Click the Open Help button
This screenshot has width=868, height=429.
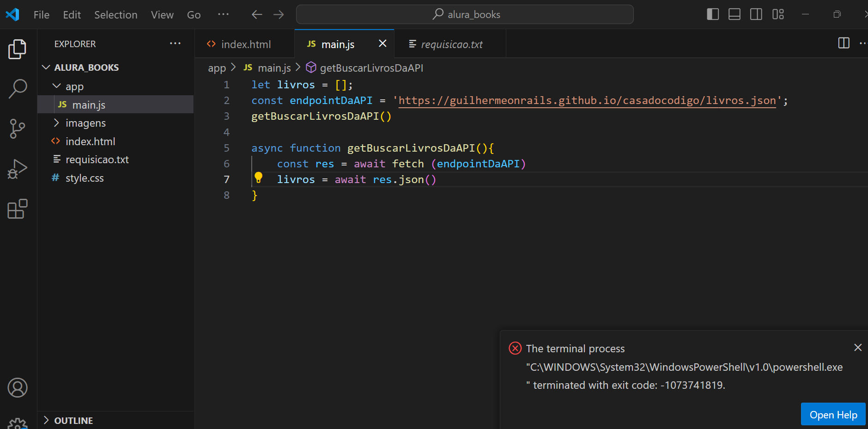(x=833, y=415)
